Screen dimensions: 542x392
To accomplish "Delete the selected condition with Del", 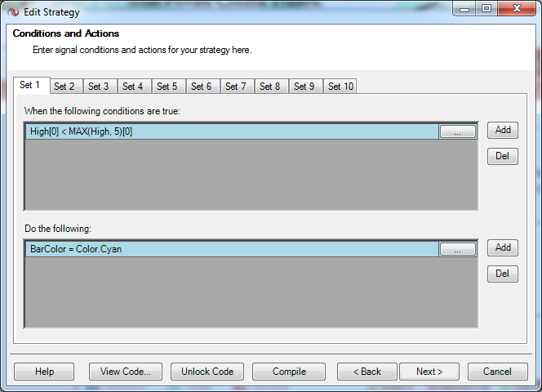I will (503, 156).
